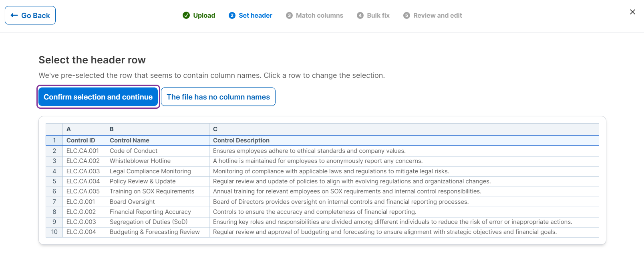Select row number 8
The image size is (644, 260).
54,212
